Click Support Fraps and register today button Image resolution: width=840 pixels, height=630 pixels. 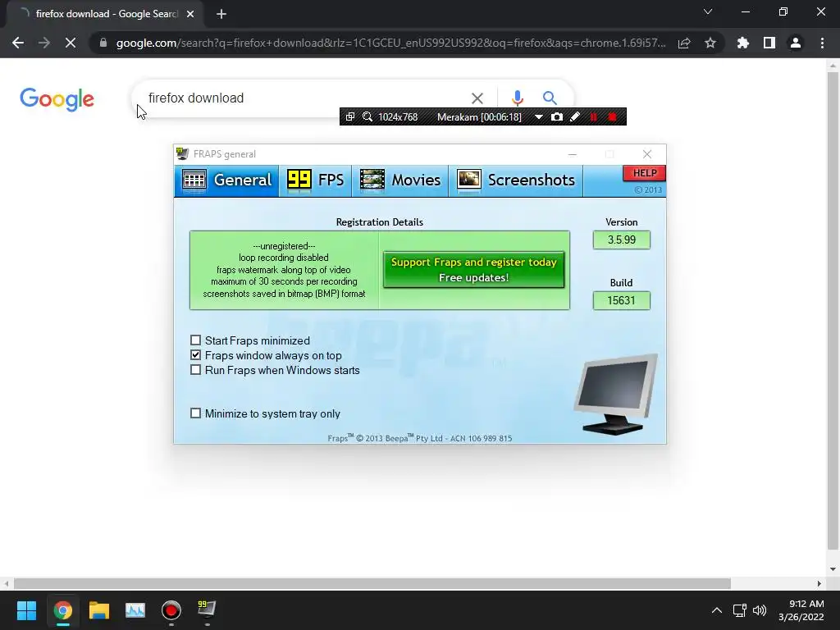pyautogui.click(x=473, y=269)
